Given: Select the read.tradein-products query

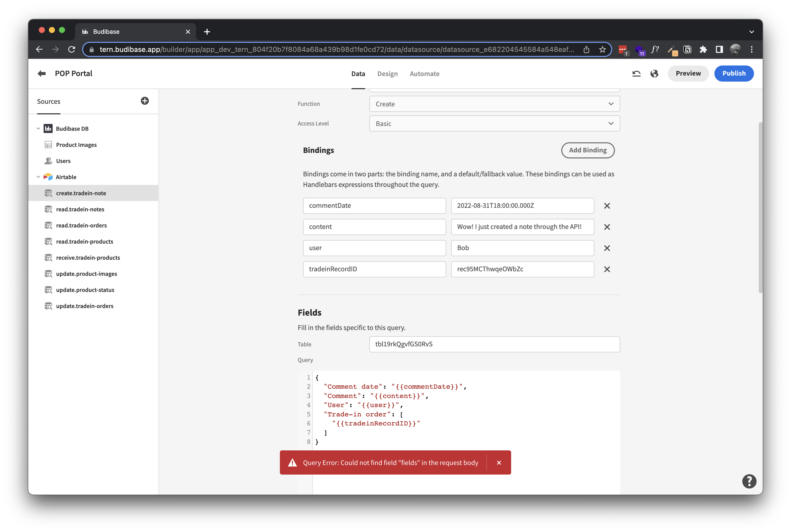Looking at the screenshot, I should tap(93, 242).
